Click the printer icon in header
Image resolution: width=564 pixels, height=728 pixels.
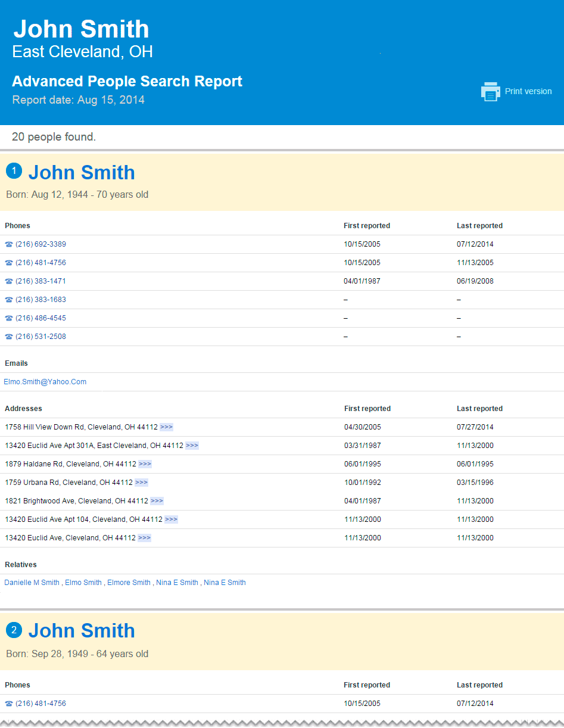coord(490,92)
